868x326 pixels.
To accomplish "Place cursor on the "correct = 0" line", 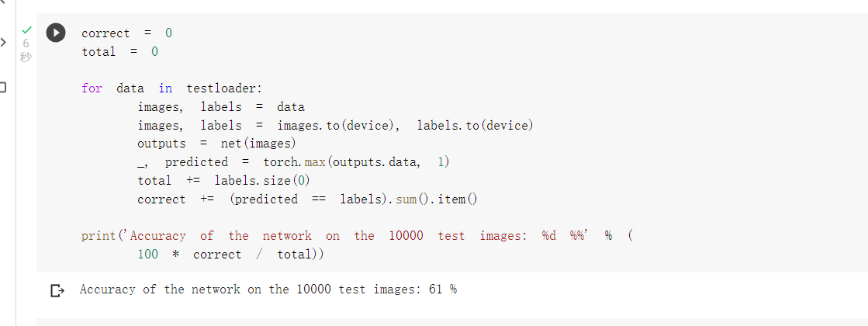I will tap(126, 33).
